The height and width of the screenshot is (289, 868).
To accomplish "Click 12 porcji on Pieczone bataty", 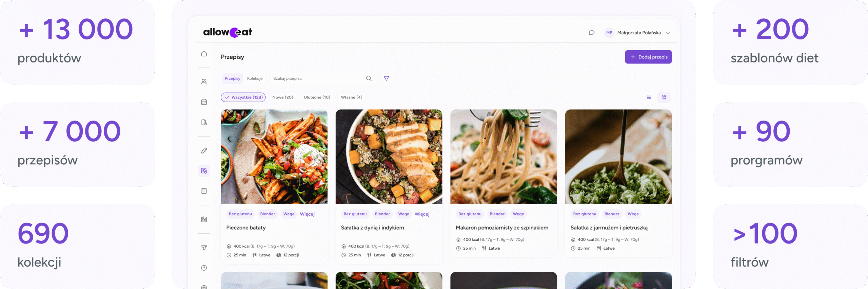I will click(288, 255).
